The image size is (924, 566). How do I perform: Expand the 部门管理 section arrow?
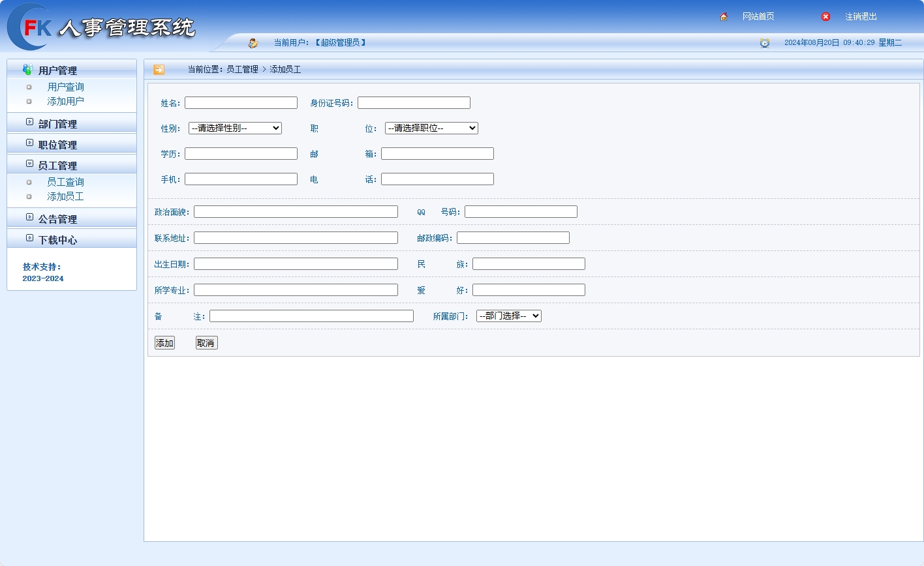[x=29, y=122]
